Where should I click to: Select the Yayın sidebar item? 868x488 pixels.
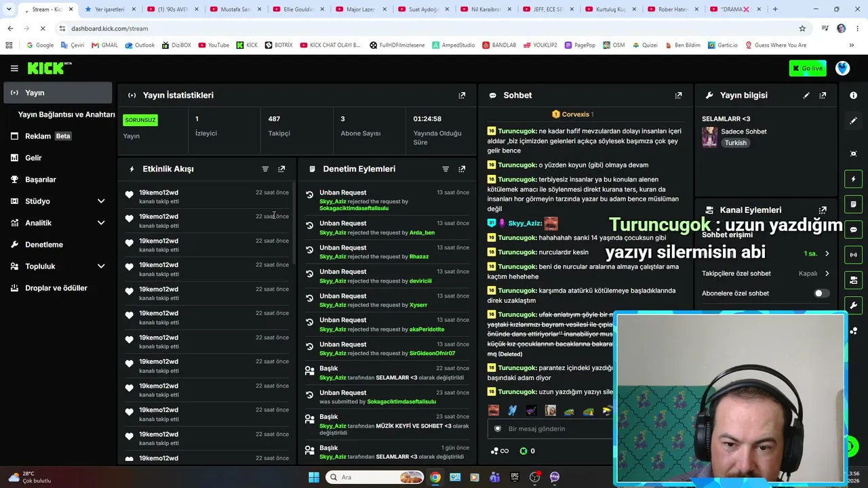[x=58, y=93]
